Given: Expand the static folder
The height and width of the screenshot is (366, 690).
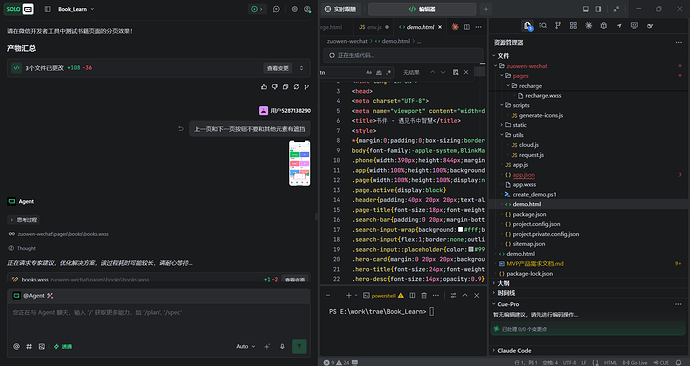Looking at the screenshot, I should coord(502,125).
